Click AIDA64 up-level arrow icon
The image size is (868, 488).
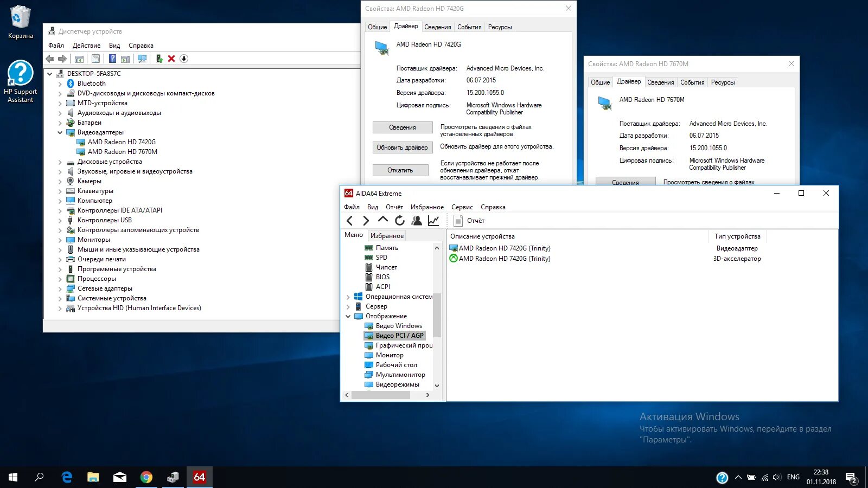383,220
